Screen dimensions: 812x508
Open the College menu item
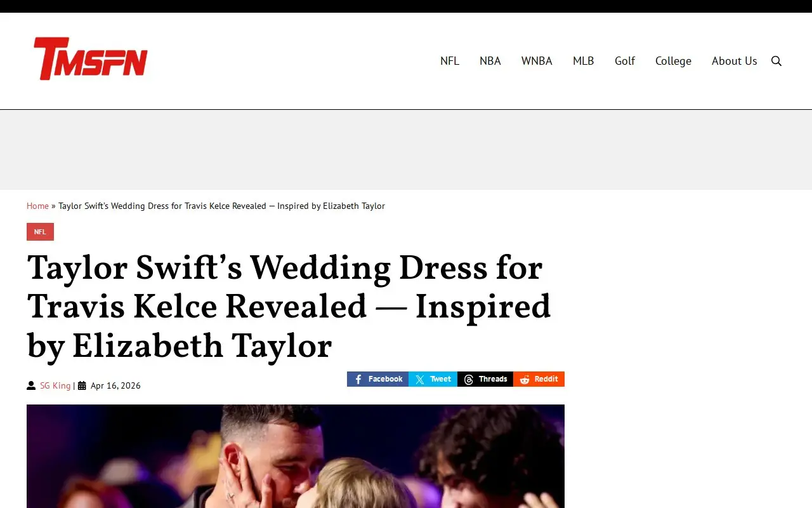click(673, 61)
